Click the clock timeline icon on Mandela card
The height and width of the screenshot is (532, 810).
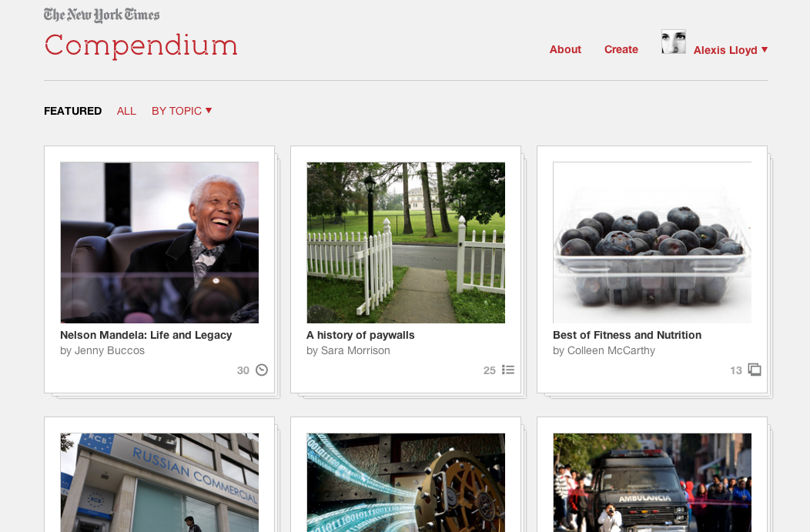(x=262, y=370)
